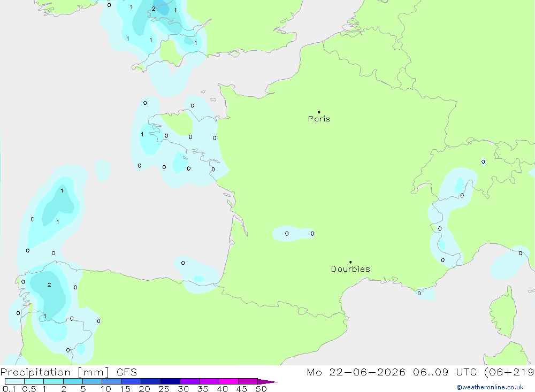Select the 0.1 mm lightest legend swatch

pyautogui.click(x=14, y=381)
